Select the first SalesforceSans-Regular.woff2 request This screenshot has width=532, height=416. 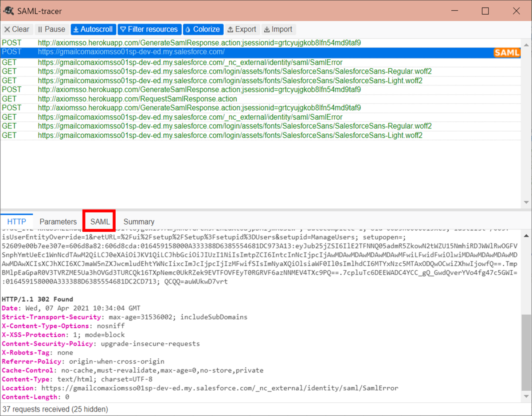click(261, 71)
